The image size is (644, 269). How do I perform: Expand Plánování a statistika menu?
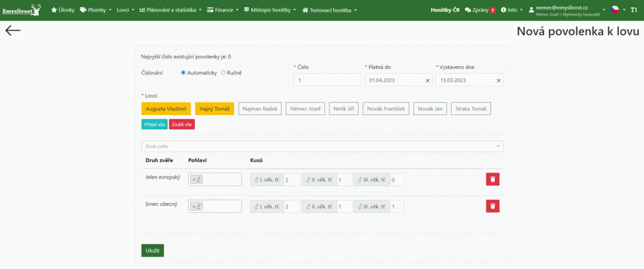click(170, 10)
